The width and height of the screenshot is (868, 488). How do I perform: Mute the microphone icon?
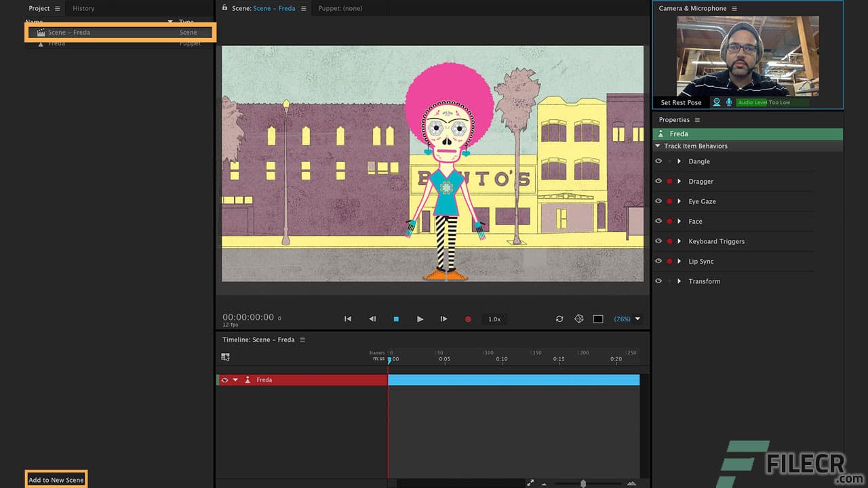(x=729, y=102)
